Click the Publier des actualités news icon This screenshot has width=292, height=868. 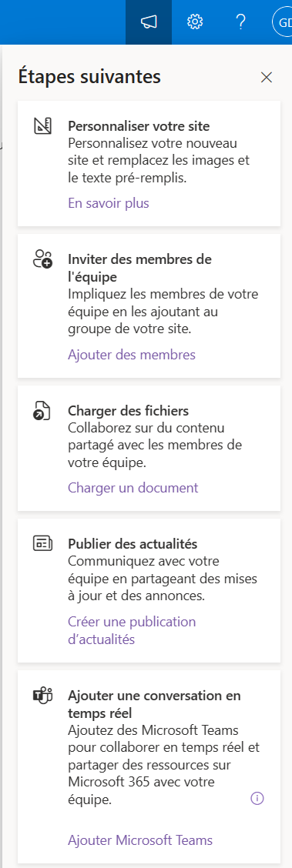(x=42, y=543)
